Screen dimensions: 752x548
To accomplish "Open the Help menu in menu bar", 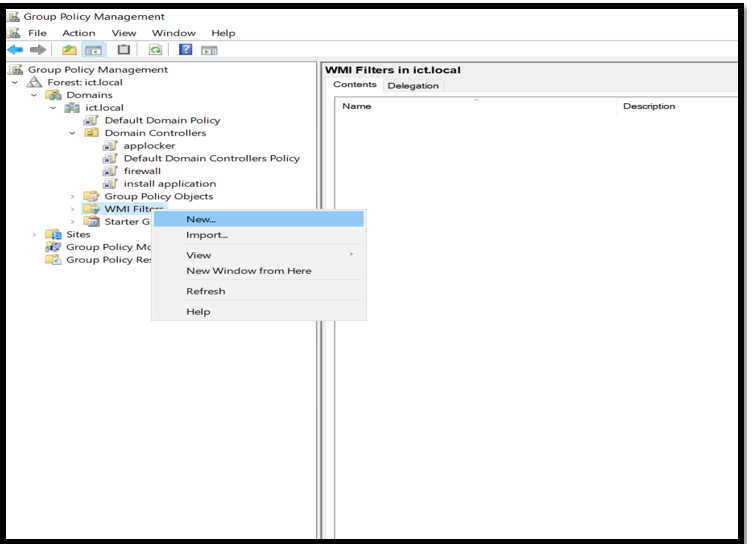I will tap(223, 33).
